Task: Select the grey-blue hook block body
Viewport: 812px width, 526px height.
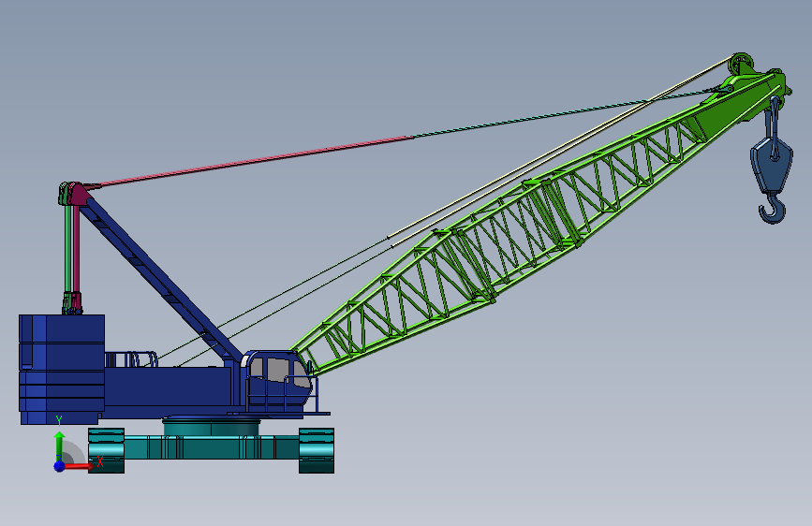Action: (771, 165)
